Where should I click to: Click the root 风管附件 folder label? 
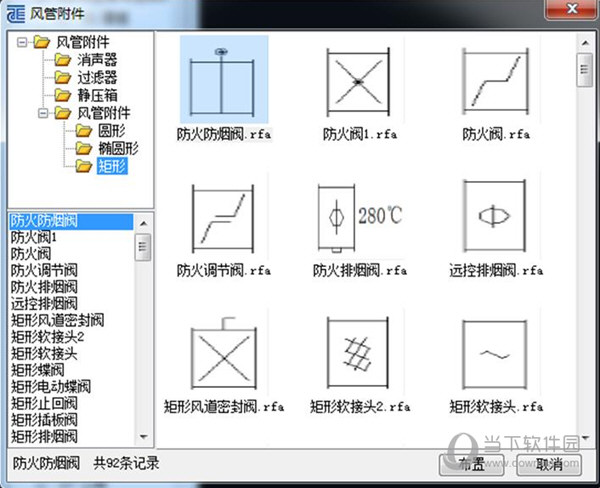pyautogui.click(x=83, y=42)
